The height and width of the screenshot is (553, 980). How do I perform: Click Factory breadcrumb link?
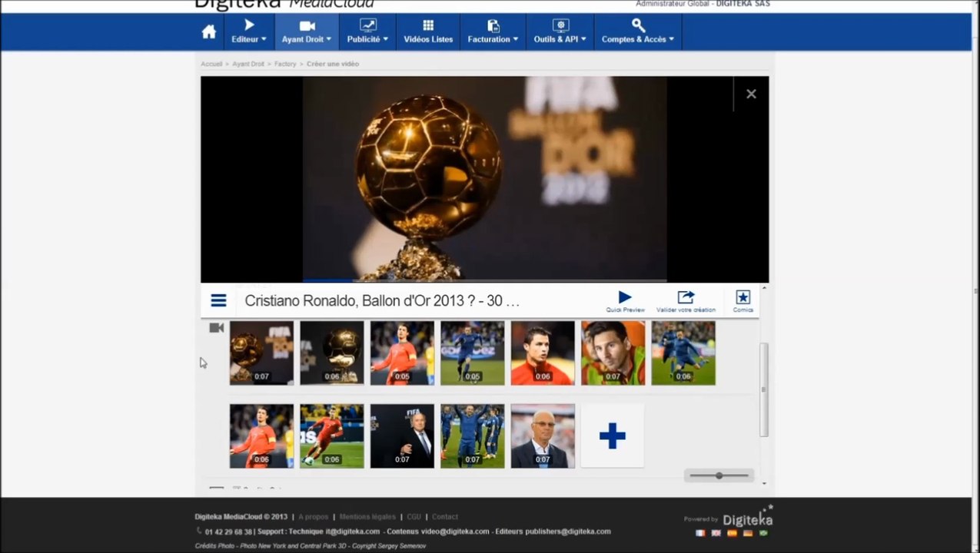pos(285,64)
